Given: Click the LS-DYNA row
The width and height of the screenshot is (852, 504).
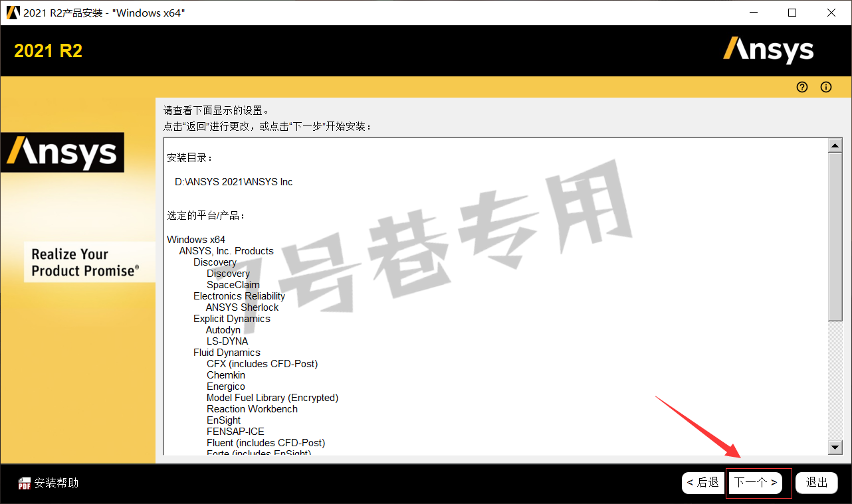Looking at the screenshot, I should 227,341.
